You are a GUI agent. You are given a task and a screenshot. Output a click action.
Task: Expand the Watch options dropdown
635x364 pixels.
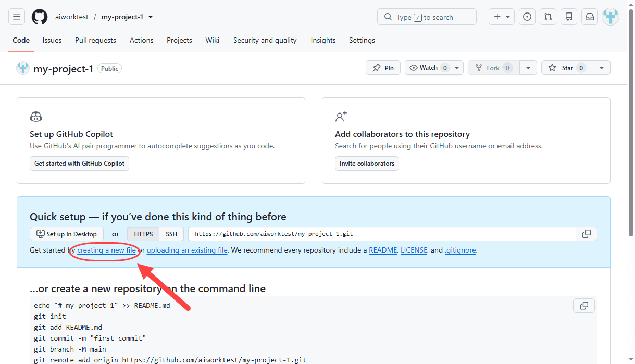[457, 68]
